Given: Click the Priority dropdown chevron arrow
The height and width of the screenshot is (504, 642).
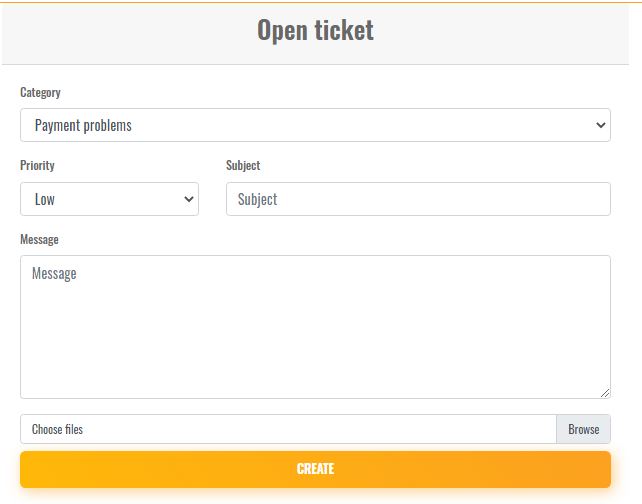Looking at the screenshot, I should pyautogui.click(x=189, y=199).
